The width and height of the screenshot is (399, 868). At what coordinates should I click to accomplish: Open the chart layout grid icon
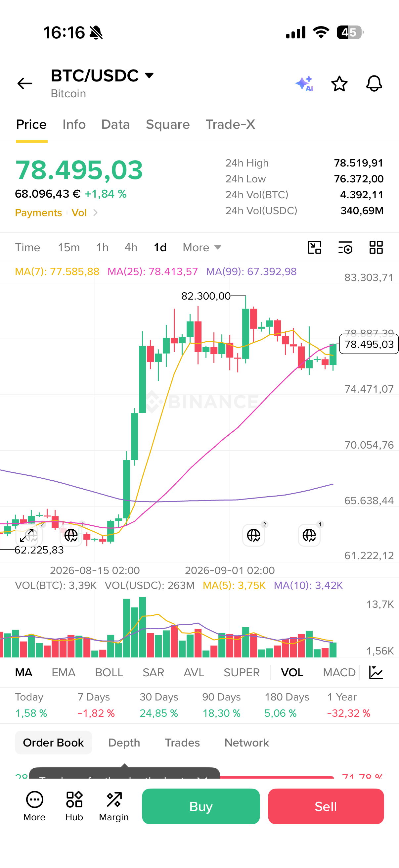pyautogui.click(x=376, y=247)
